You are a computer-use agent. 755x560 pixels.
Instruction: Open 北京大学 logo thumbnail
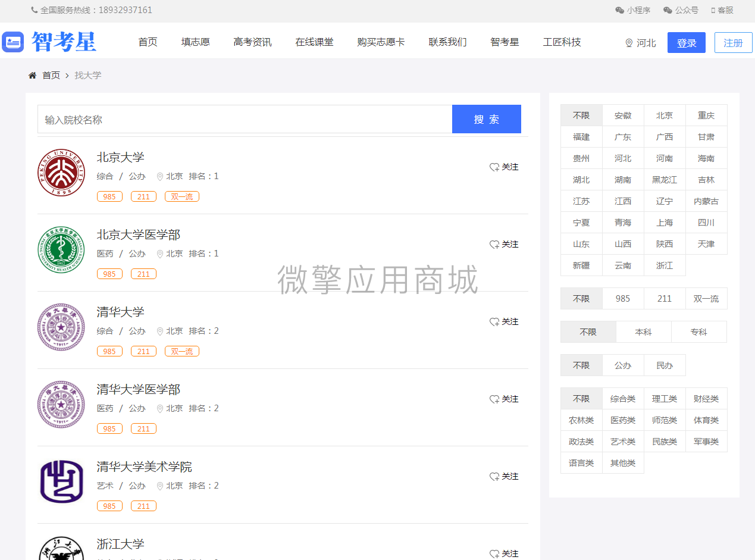[x=61, y=173]
